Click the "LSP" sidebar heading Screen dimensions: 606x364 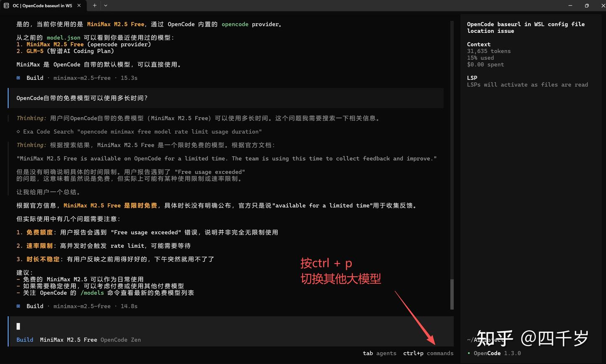[472, 78]
